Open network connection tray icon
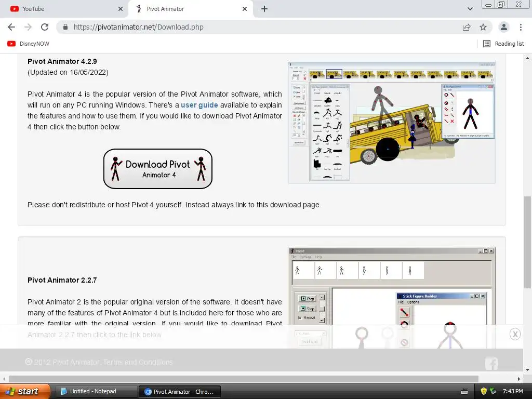The width and height of the screenshot is (532, 399). 494,391
